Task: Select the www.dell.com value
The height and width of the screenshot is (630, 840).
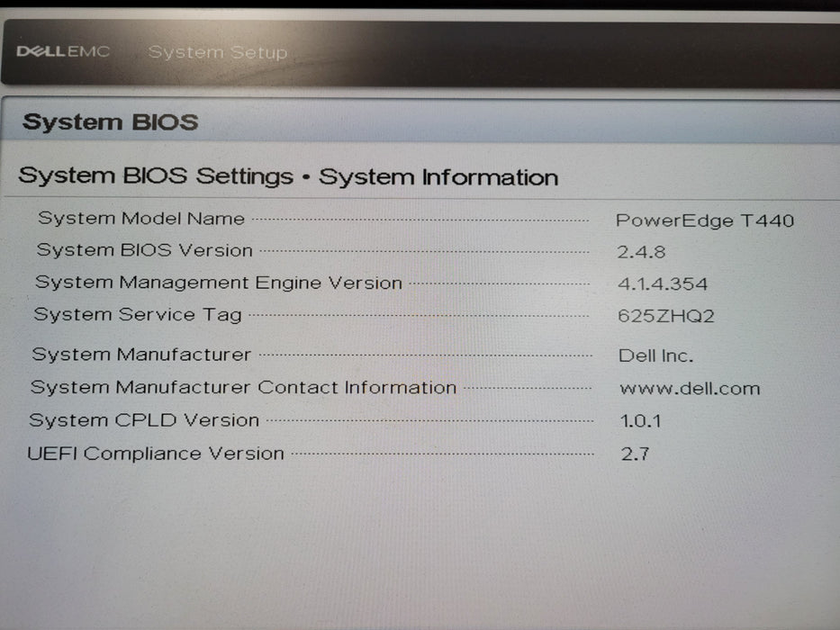Action: [x=690, y=389]
